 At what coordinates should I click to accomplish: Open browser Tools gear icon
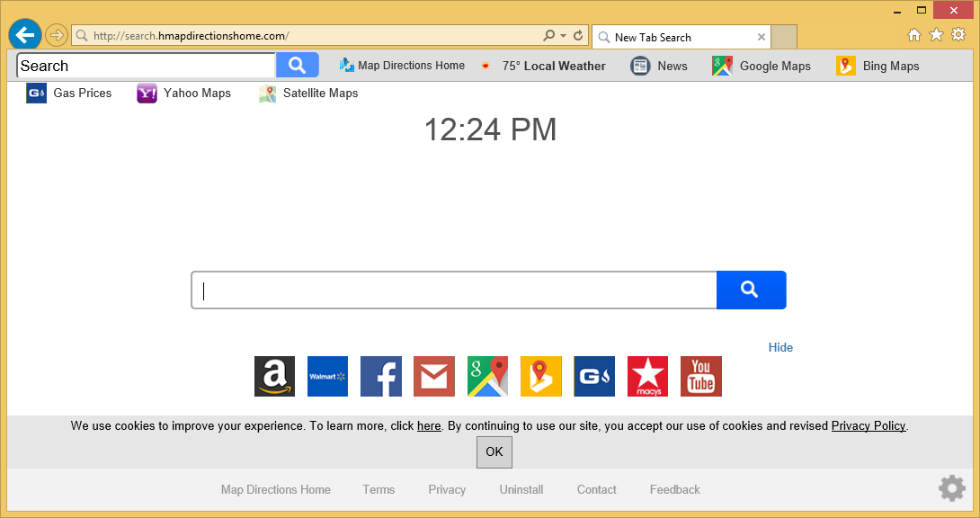[x=958, y=35]
